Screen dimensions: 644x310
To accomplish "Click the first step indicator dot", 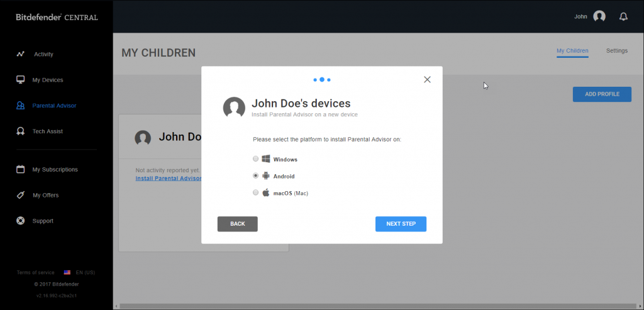I will click(x=315, y=80).
